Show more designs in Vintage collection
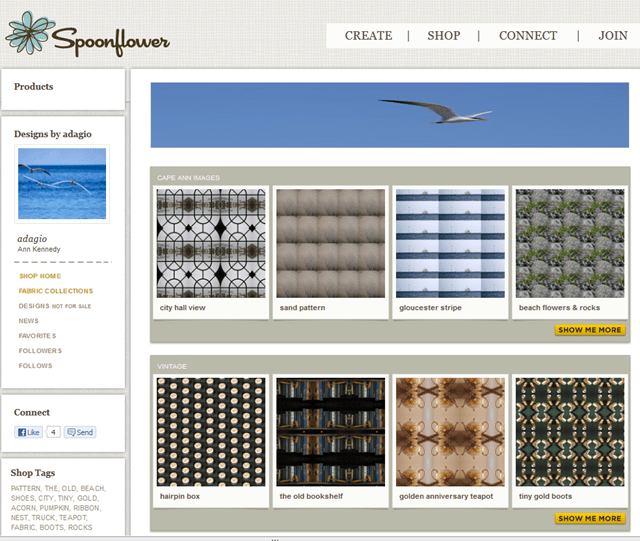The width and height of the screenshot is (640, 541). point(590,518)
